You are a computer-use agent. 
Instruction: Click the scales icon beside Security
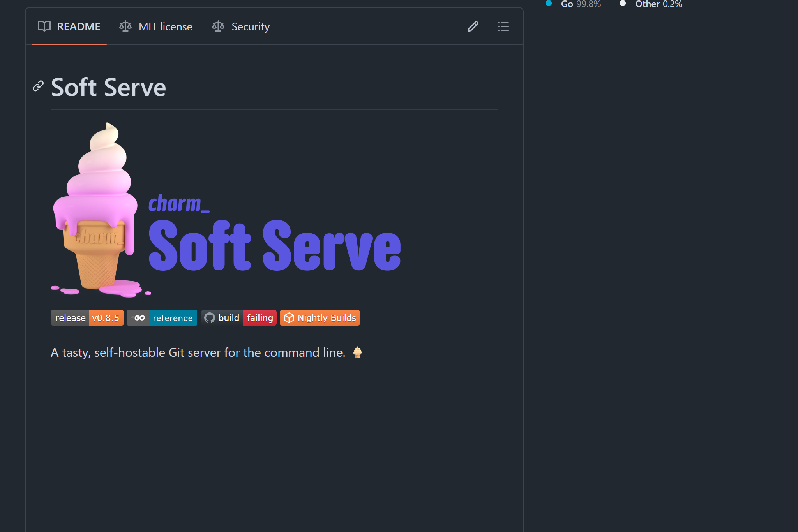click(x=218, y=26)
